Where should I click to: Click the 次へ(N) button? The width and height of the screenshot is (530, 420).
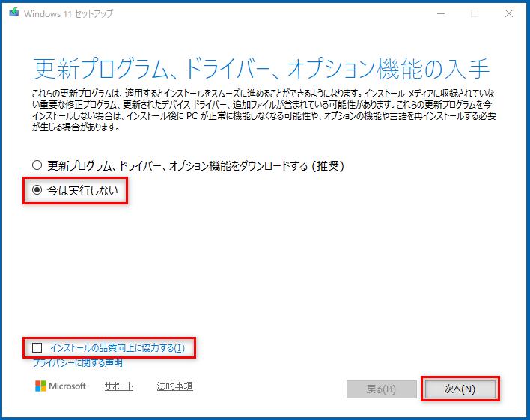point(460,389)
